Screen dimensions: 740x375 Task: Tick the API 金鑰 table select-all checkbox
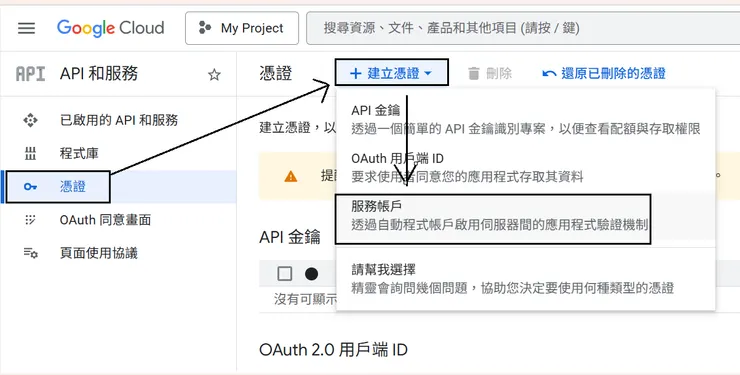pos(285,274)
